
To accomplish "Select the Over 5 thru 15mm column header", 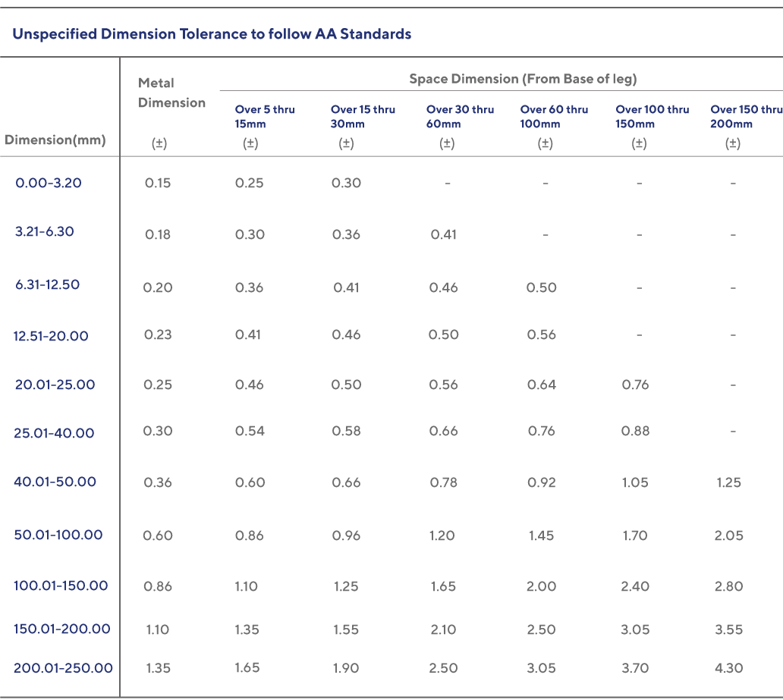I will click(x=264, y=116).
